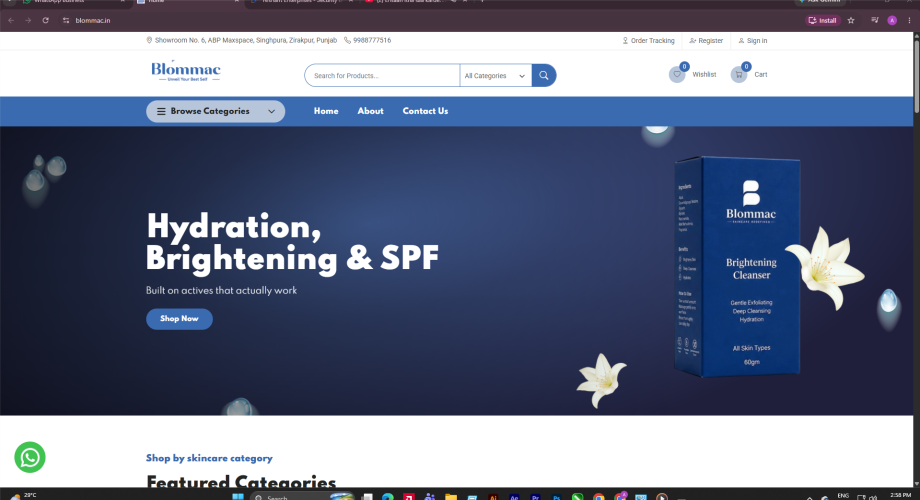Click the Featured Categories heading
The image size is (920, 500).
point(241,481)
